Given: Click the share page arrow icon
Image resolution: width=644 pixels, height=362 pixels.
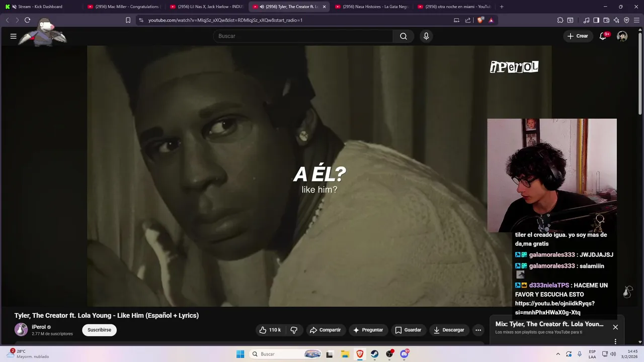Looking at the screenshot, I should (468, 20).
